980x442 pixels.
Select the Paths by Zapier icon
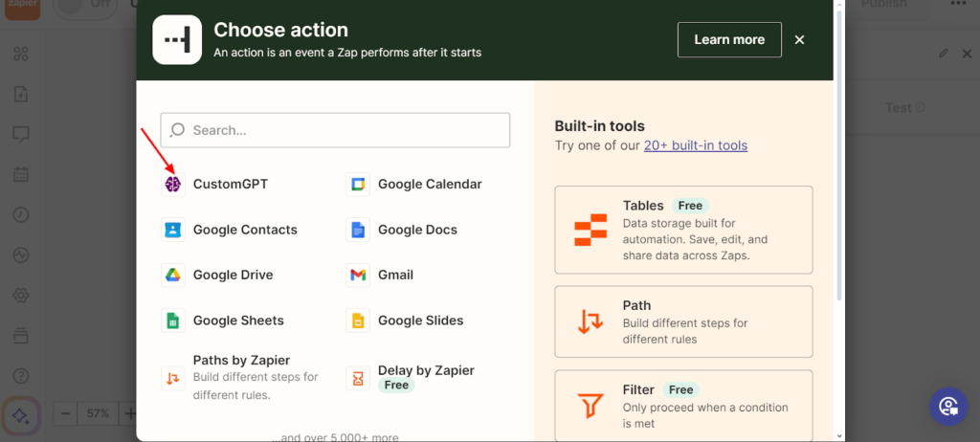[x=173, y=378]
